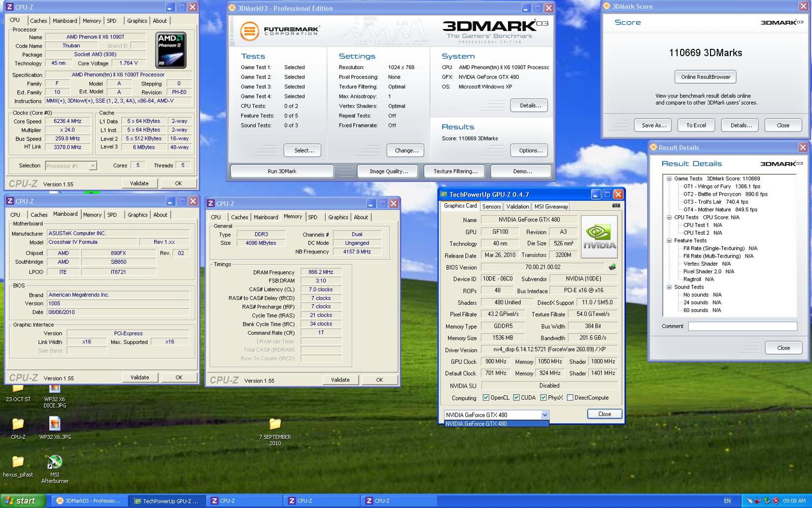Select GT1 - Wings of Fury result row
Screen dimensions: 812x508
tap(721, 186)
